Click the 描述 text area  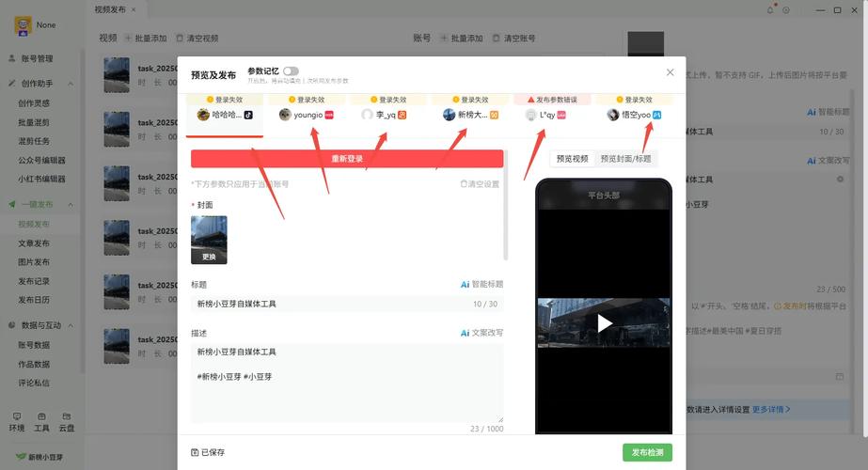pyautogui.click(x=347, y=384)
